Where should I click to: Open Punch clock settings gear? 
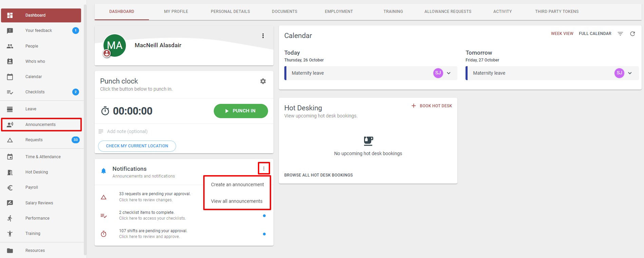point(263,81)
